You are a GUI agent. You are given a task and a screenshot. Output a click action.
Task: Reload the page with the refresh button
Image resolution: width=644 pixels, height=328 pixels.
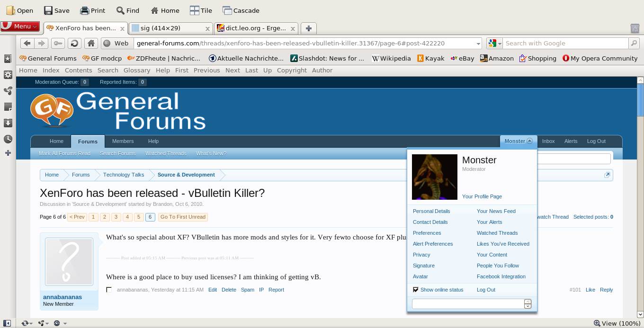pyautogui.click(x=74, y=43)
